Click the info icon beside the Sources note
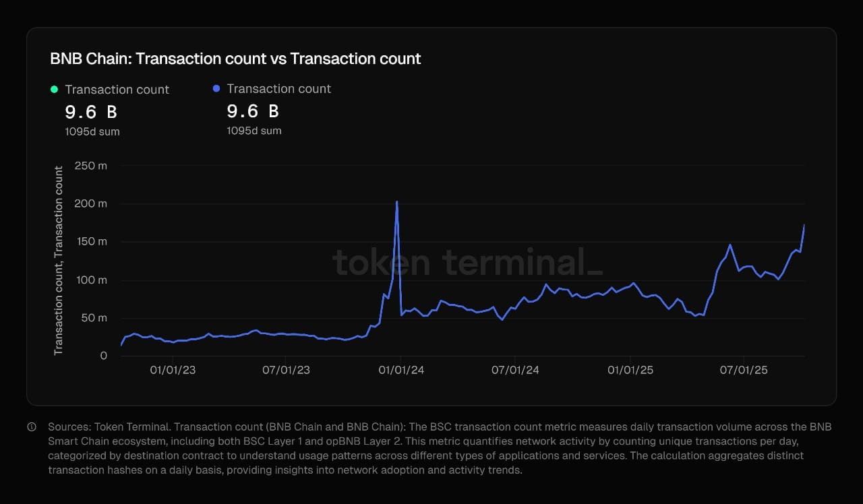 pyautogui.click(x=32, y=427)
